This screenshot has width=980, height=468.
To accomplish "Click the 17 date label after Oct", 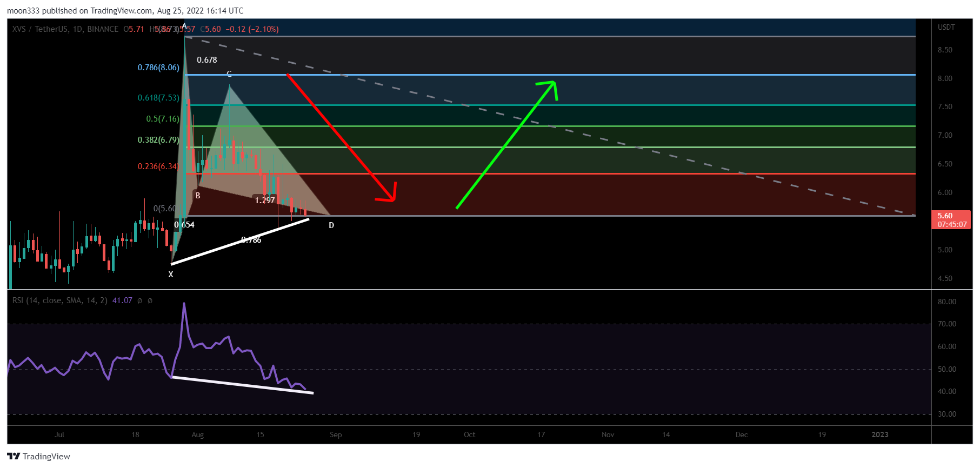I will tap(541, 435).
